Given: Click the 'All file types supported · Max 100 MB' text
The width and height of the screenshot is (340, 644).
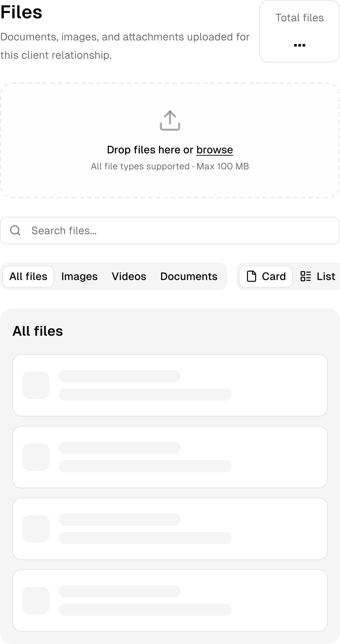Looking at the screenshot, I should (x=170, y=166).
